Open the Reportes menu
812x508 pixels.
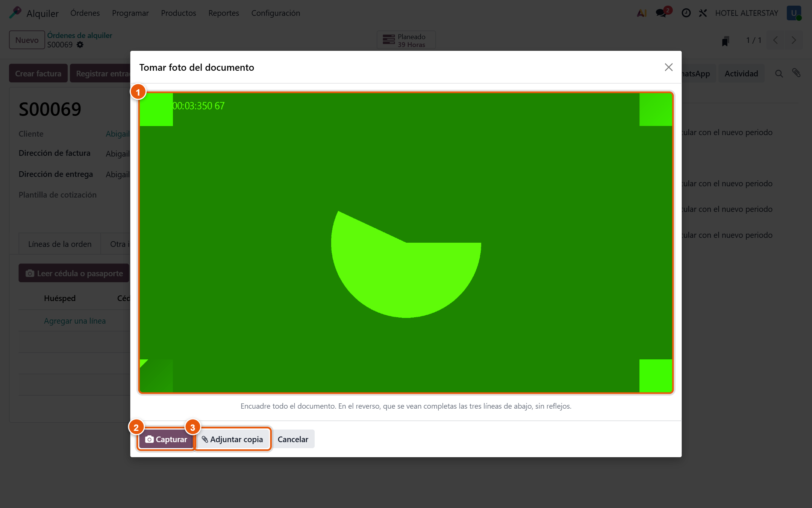224,13
